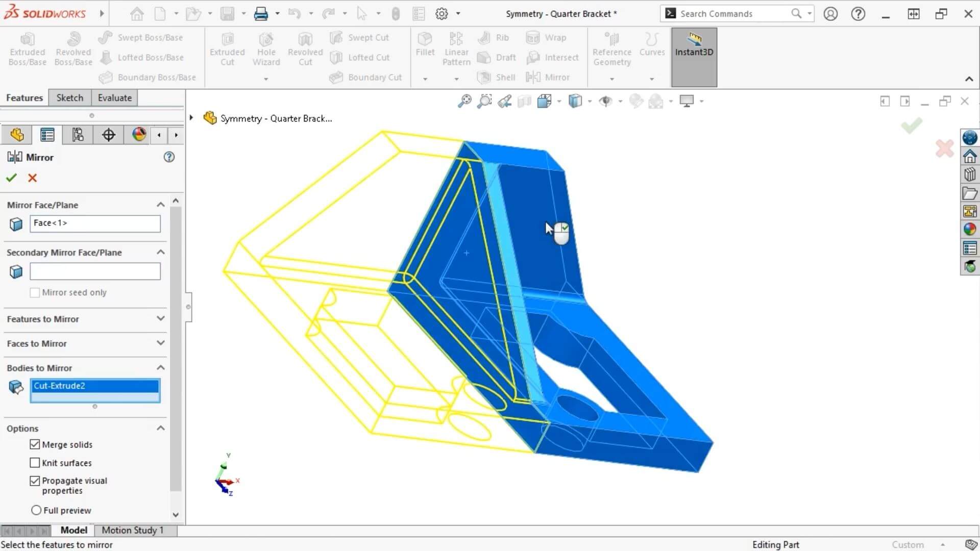The image size is (980, 551).
Task: Confirm the Mirror with the green checkmark
Action: [11, 178]
